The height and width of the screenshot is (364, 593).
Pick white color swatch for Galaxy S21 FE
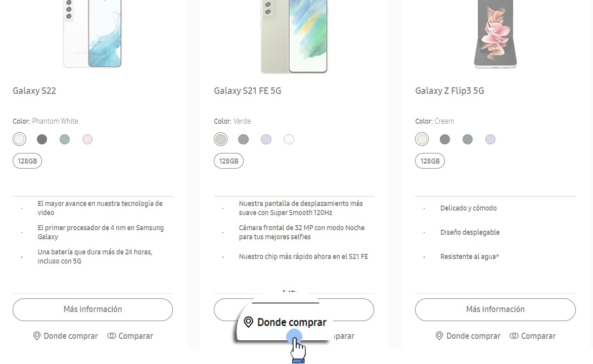pos(289,139)
